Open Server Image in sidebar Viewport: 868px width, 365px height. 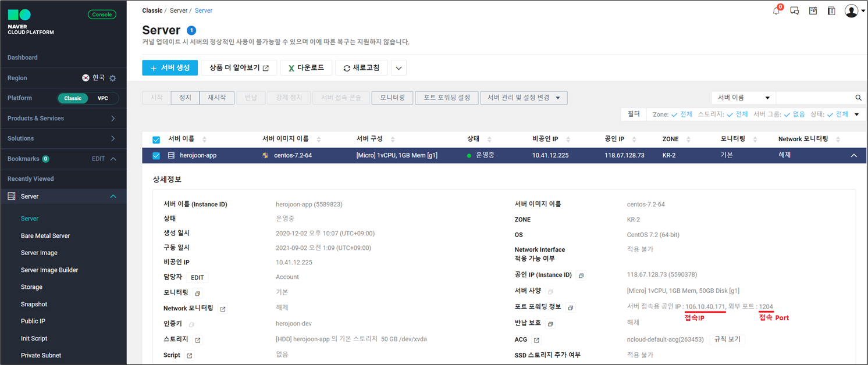point(39,253)
